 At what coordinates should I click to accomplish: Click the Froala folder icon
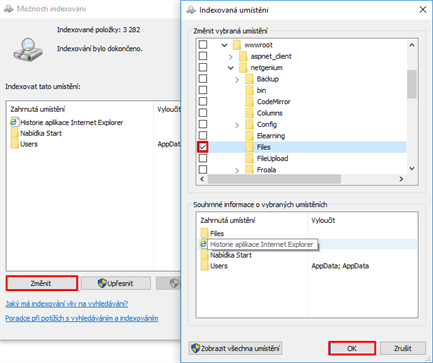pyautogui.click(x=249, y=169)
